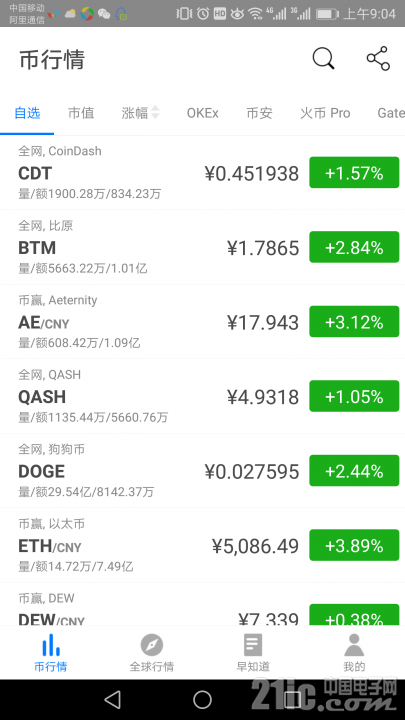
Task: Open 早知道 document icon
Action: (253, 645)
